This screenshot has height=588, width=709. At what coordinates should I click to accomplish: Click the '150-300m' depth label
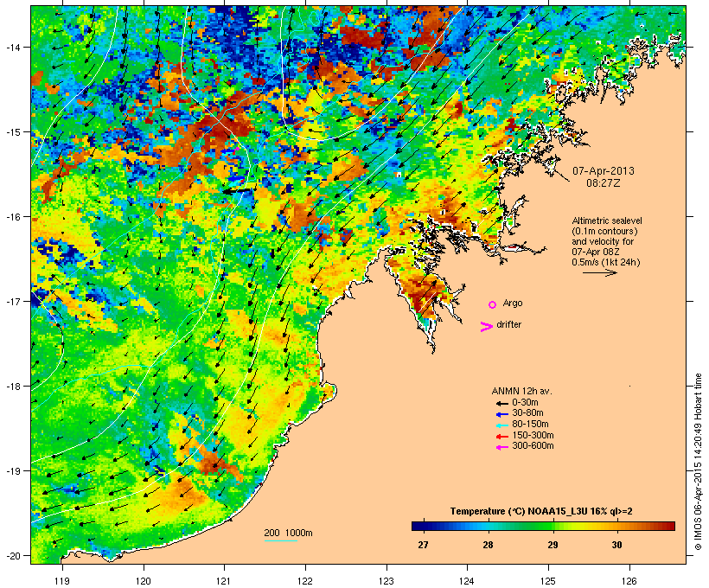pos(533,435)
